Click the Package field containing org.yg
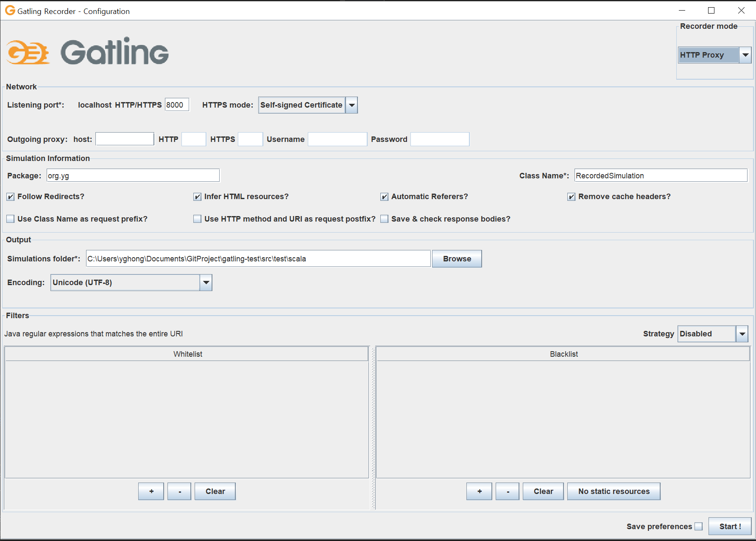Image resolution: width=756 pixels, height=541 pixels. point(133,175)
